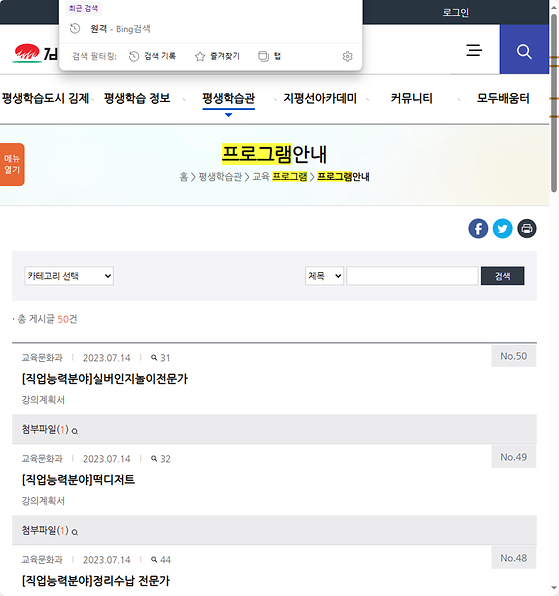The width and height of the screenshot is (559, 596).
Task: Expand 첨부파일 for post No.50
Action: click(x=50, y=430)
